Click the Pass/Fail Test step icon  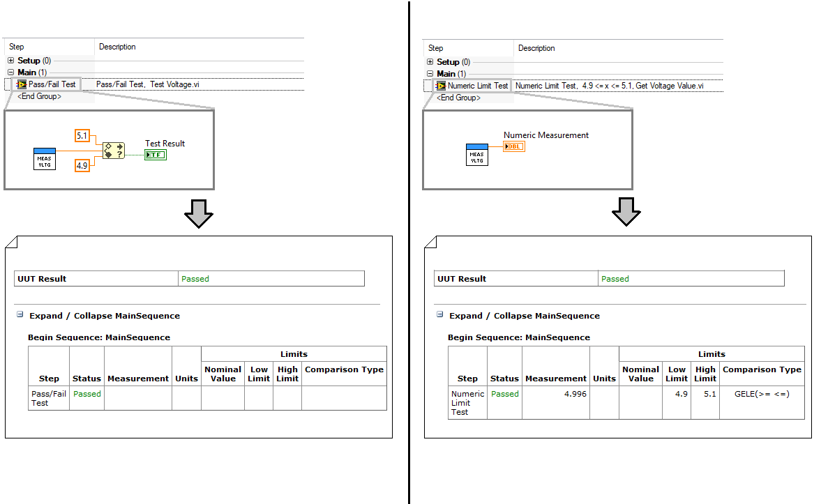coord(22,84)
